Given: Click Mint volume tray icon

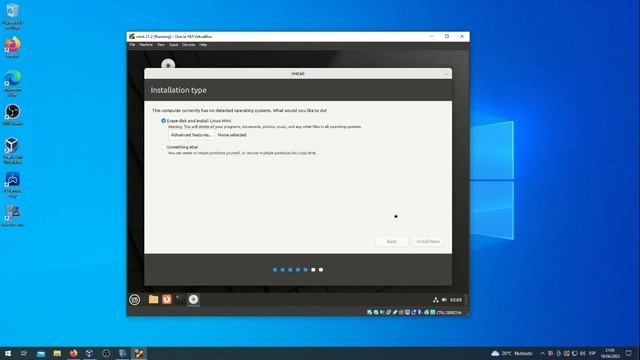Looking at the screenshot, I should (444, 300).
